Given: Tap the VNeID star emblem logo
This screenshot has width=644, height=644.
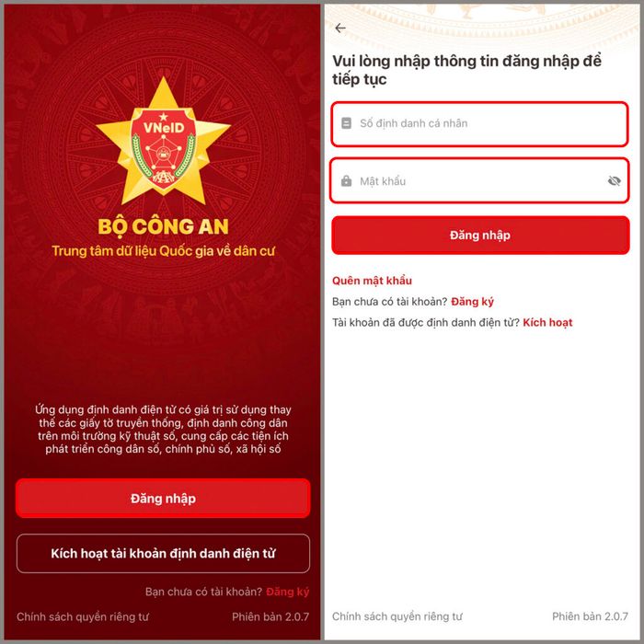Looking at the screenshot, I should click(x=163, y=141).
